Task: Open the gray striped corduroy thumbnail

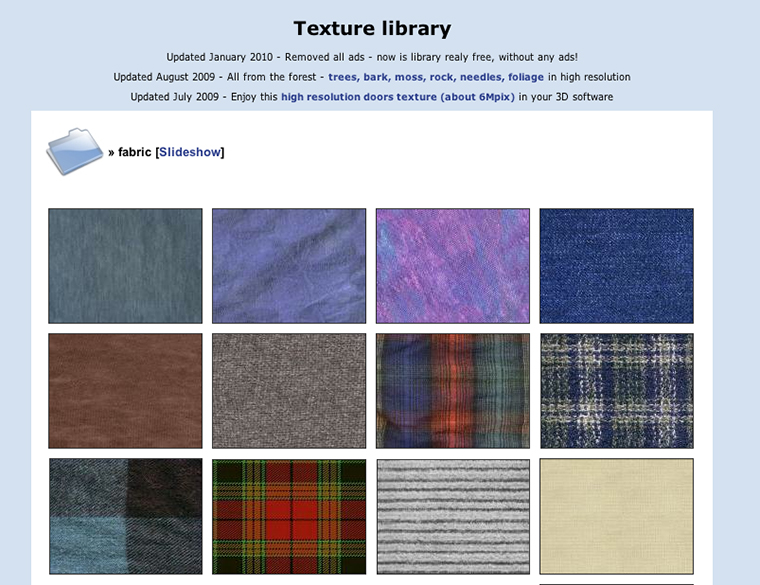Action: click(x=453, y=517)
